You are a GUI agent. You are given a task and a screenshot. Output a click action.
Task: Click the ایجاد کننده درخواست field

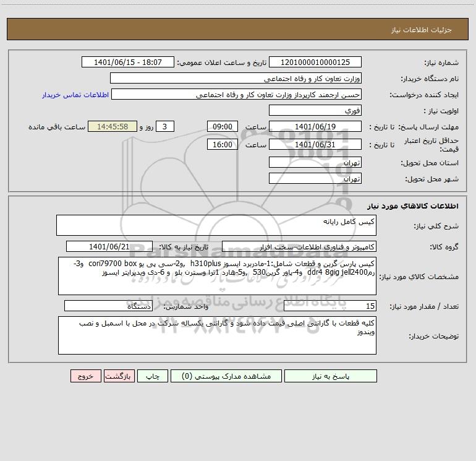(237, 95)
